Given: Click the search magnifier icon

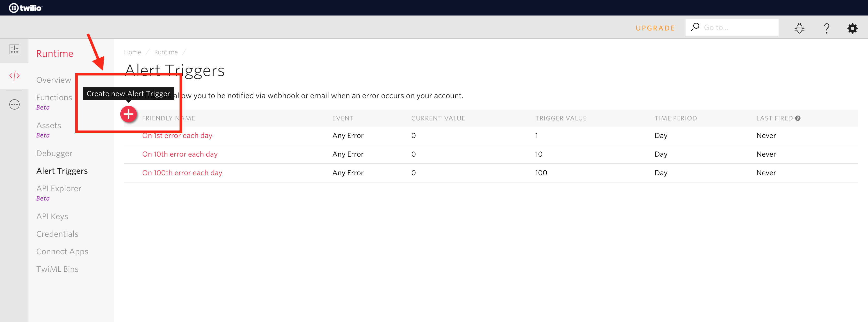Looking at the screenshot, I should point(695,27).
